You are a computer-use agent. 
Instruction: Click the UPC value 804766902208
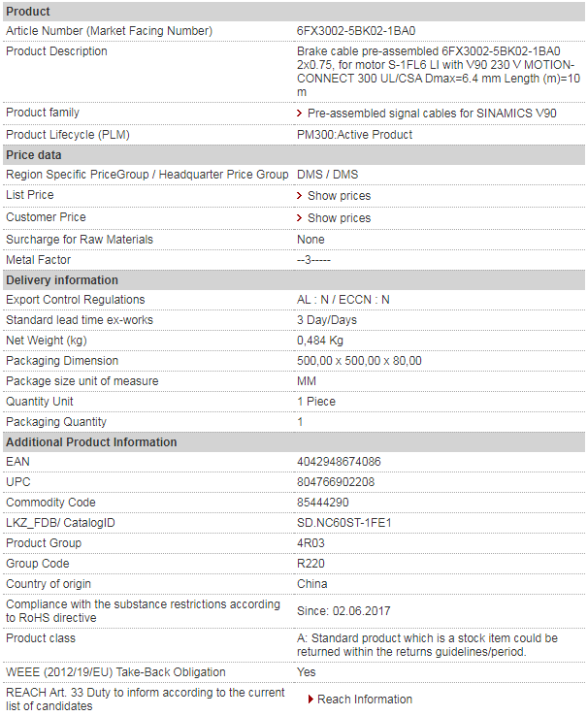(336, 482)
